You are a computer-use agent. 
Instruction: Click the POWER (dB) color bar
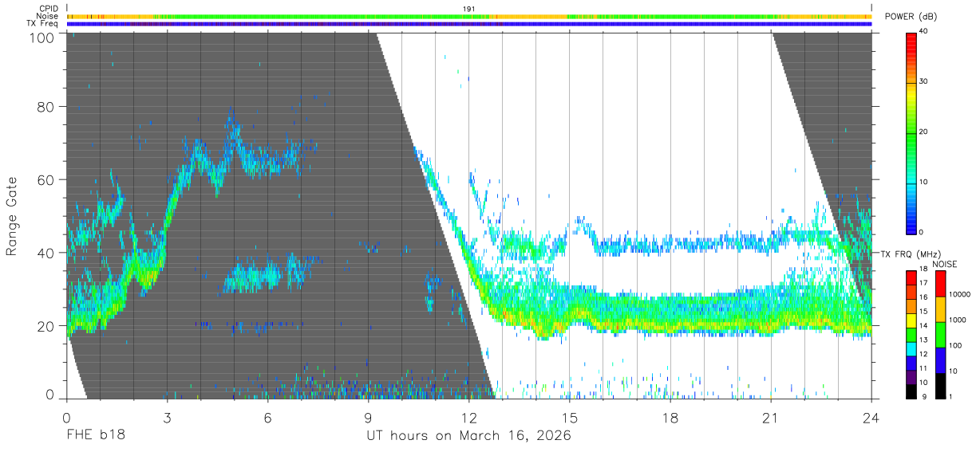coord(911,132)
